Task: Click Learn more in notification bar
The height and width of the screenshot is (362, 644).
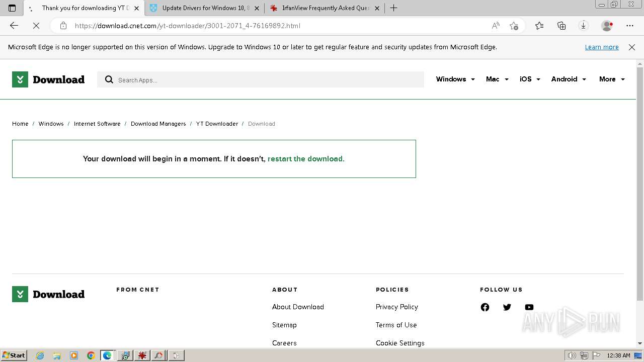Action: [602, 47]
